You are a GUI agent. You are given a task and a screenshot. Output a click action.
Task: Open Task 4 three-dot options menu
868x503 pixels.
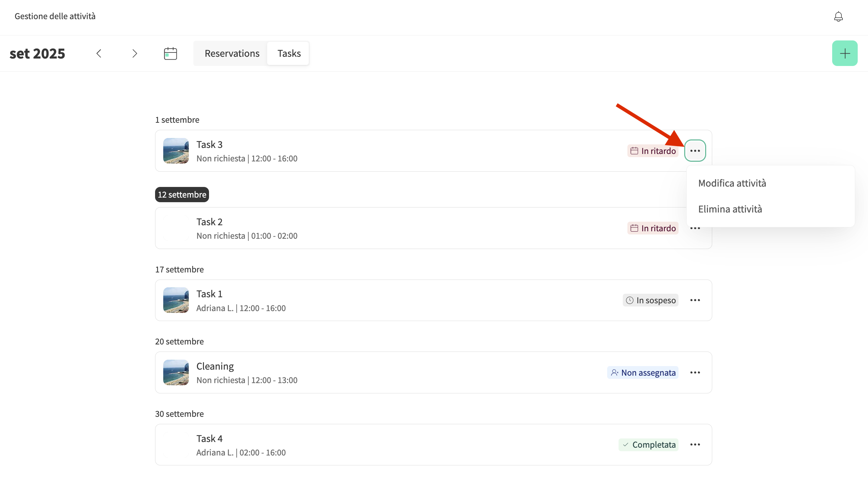tap(695, 445)
